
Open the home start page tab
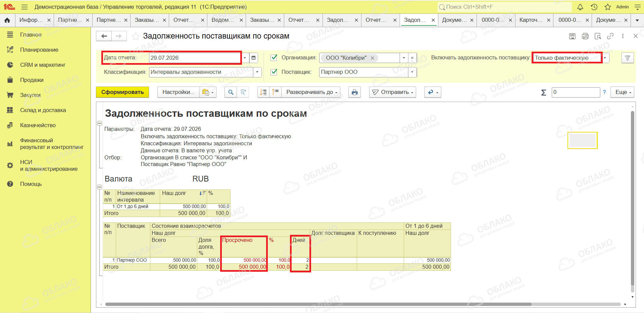7,20
